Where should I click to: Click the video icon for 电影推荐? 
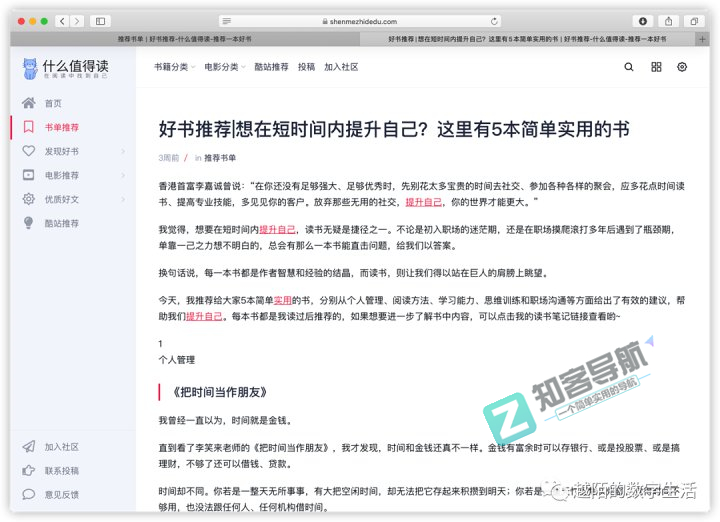pos(28,175)
